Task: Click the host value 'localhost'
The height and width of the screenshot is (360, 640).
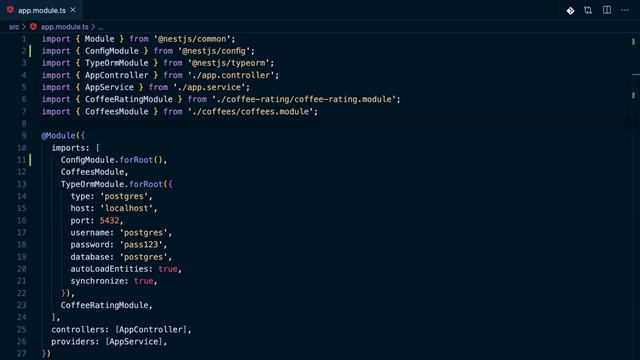Action: (x=127, y=209)
